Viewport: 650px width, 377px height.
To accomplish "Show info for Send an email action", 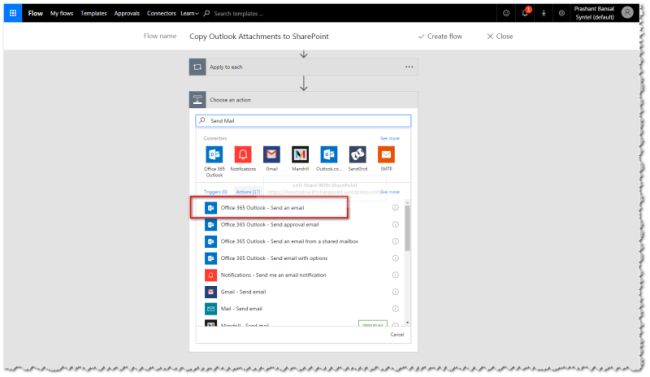I will [395, 208].
